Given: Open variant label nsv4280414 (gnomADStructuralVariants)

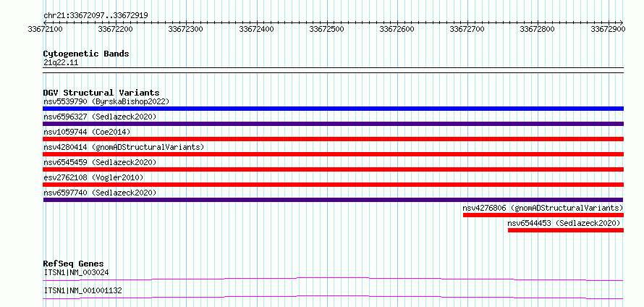Looking at the screenshot, I should pyautogui.click(x=124, y=147).
